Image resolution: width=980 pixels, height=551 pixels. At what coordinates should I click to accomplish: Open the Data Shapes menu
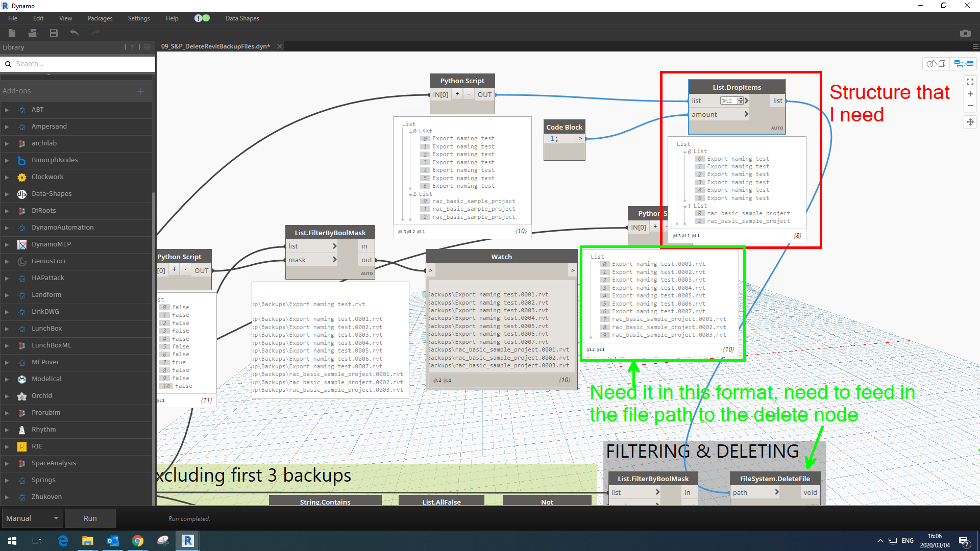[x=242, y=18]
